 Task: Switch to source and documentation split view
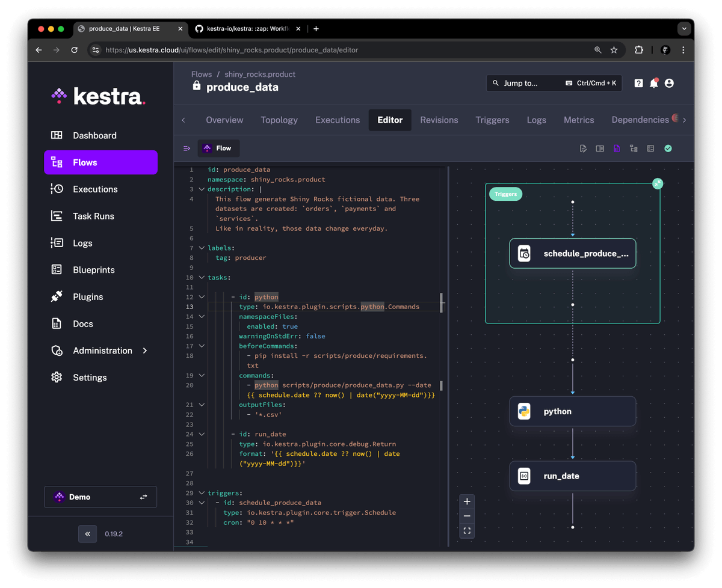click(x=600, y=149)
